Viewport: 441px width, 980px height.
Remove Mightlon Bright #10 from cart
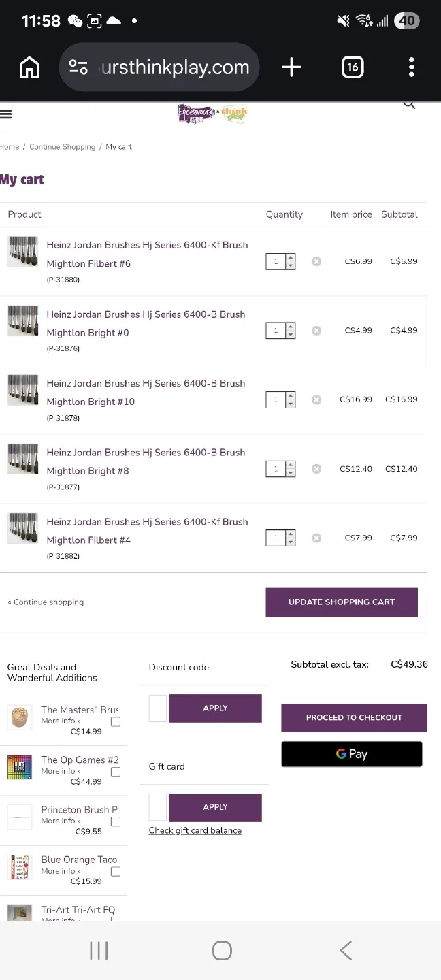(316, 399)
